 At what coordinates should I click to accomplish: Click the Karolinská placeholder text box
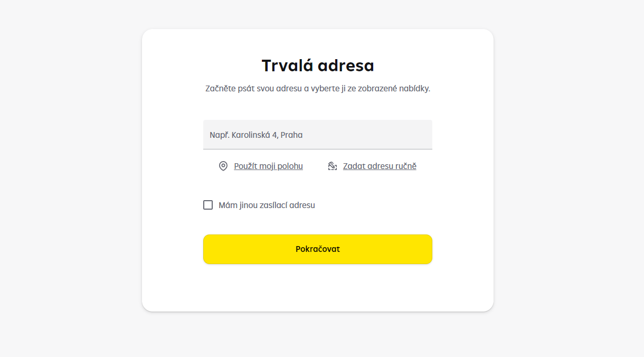click(x=317, y=134)
